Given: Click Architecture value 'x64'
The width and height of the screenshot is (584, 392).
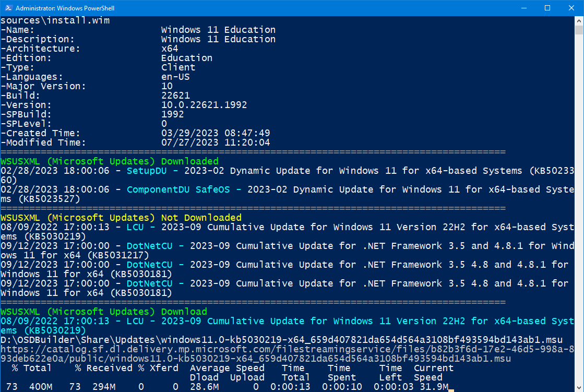Looking at the screenshot, I should tap(170, 49).
